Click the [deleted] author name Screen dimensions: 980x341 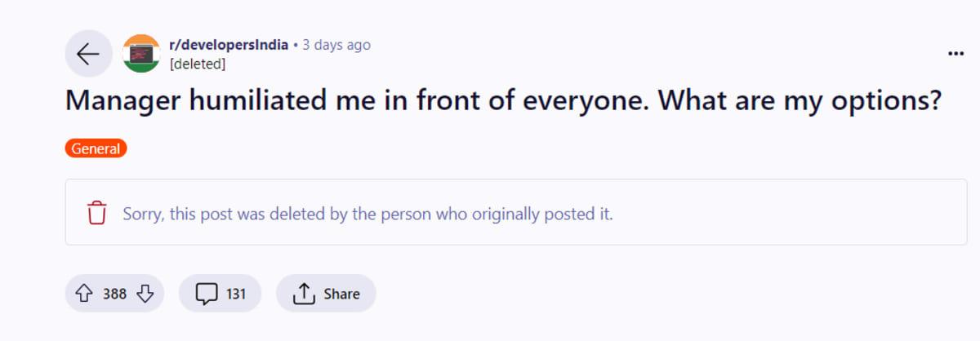pyautogui.click(x=197, y=63)
